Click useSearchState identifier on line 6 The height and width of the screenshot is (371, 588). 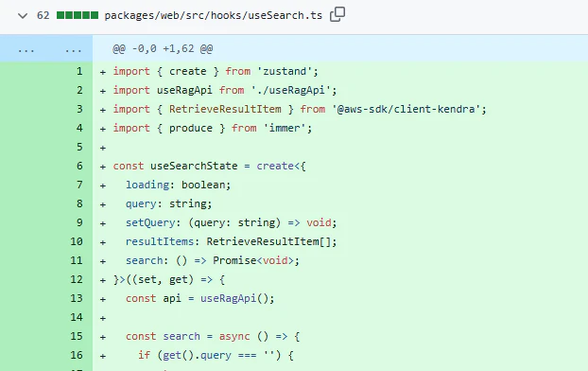pyautogui.click(x=194, y=166)
